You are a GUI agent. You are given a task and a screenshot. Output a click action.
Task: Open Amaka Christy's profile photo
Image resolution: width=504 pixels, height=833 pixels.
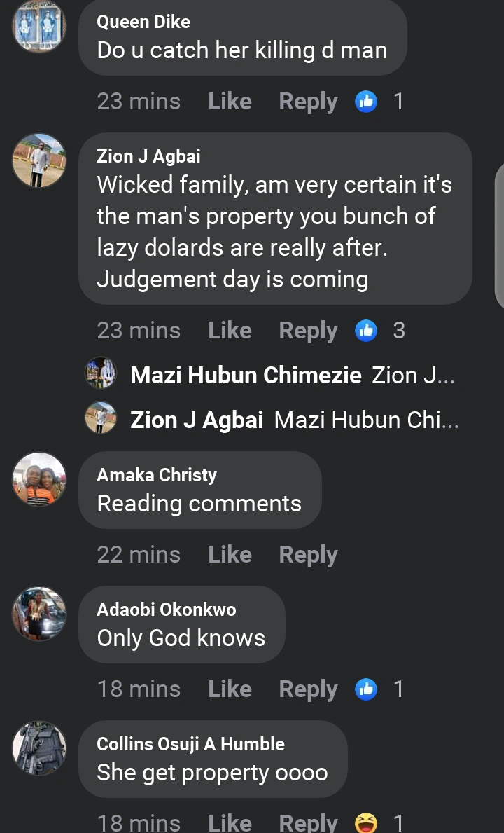click(39, 479)
